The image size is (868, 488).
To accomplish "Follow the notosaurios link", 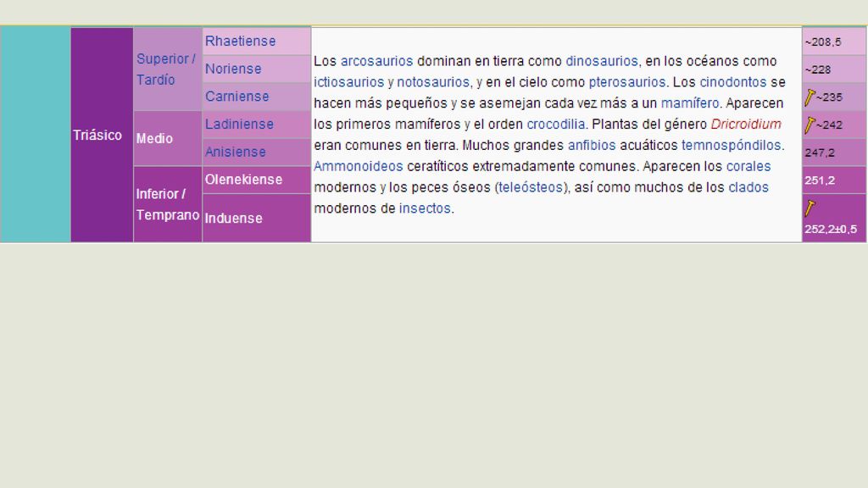I will click(x=433, y=82).
